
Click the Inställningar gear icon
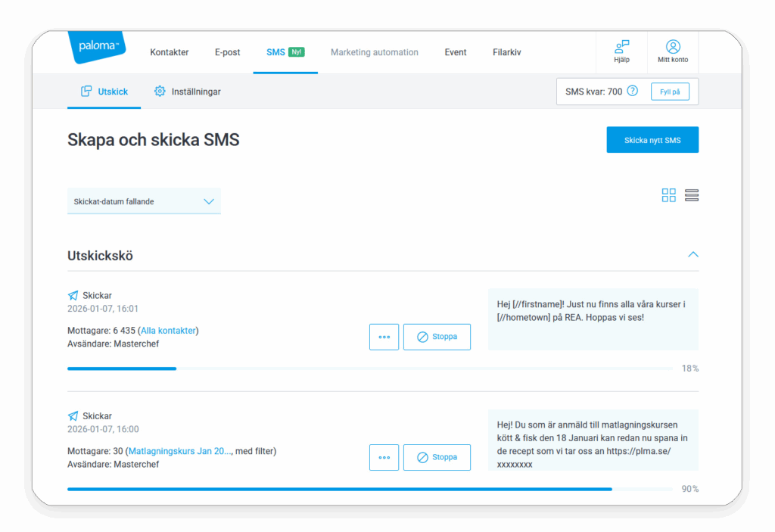(160, 92)
